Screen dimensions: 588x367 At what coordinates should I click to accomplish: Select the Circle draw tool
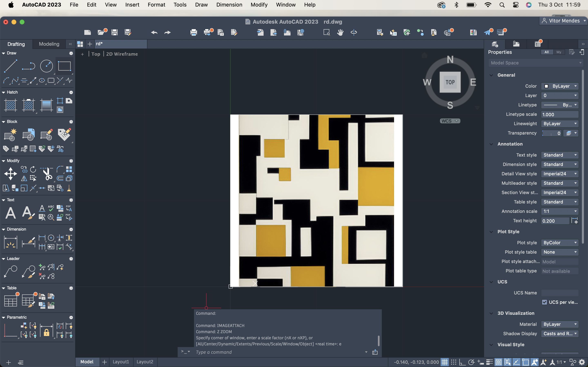point(46,66)
